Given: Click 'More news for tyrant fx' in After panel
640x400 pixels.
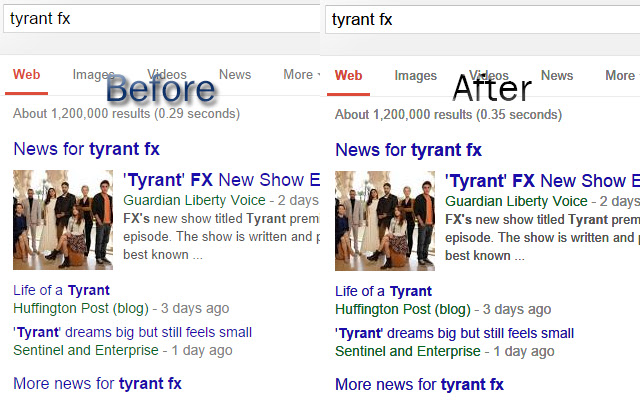Looking at the screenshot, I should pos(419,384).
